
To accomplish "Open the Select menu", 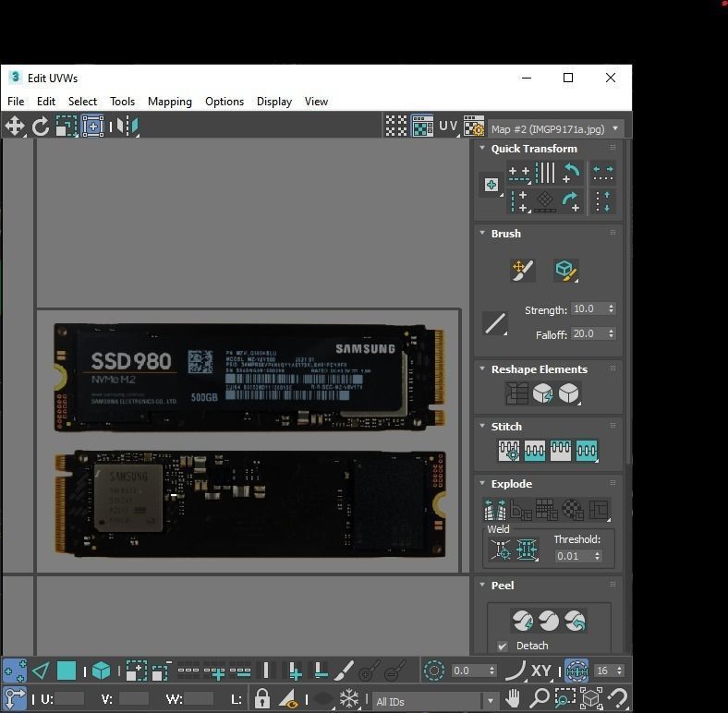I will click(x=82, y=102).
